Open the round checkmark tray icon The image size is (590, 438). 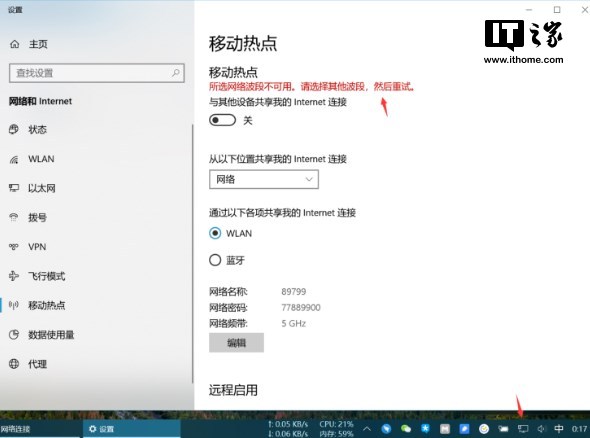(x=484, y=429)
